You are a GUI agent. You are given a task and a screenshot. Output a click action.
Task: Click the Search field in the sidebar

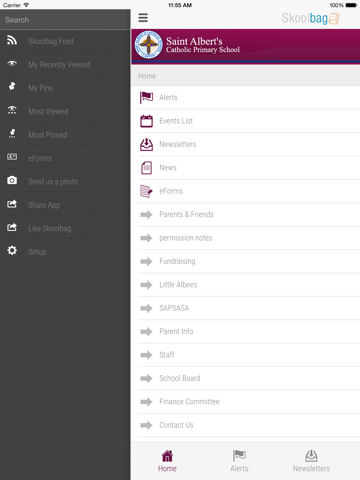tap(65, 20)
